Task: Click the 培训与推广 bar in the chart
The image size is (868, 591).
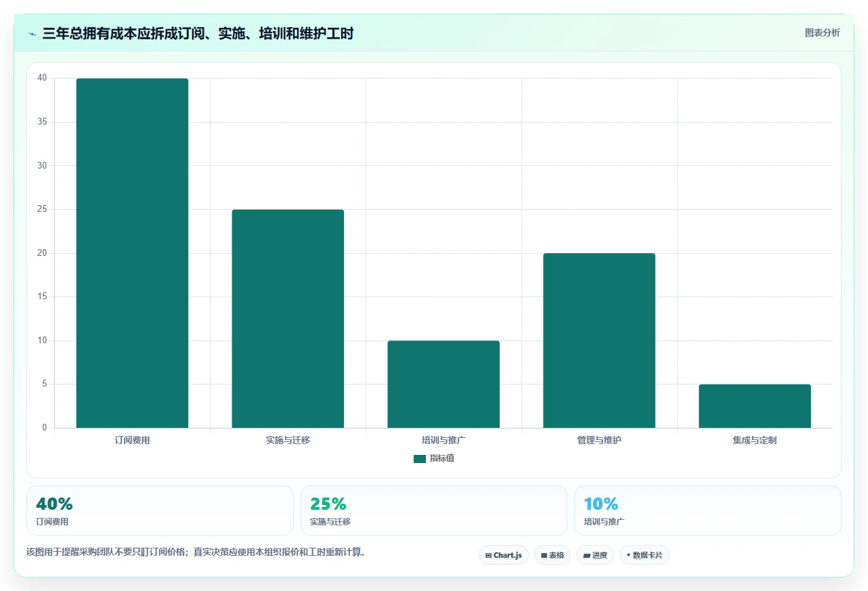Action: tap(443, 385)
